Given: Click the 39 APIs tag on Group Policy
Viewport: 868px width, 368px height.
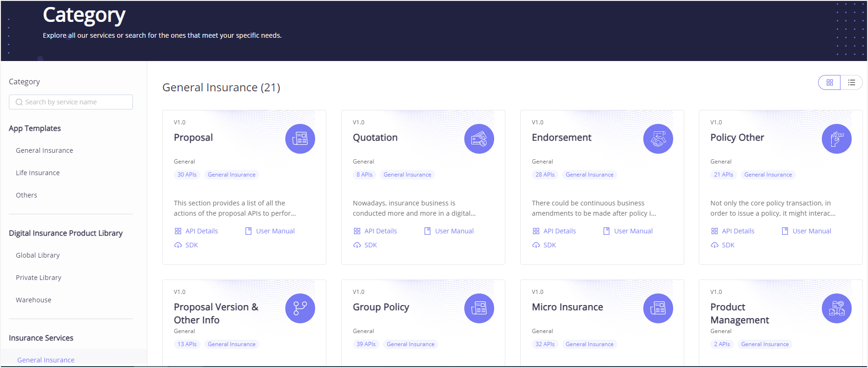Looking at the screenshot, I should click(x=366, y=344).
